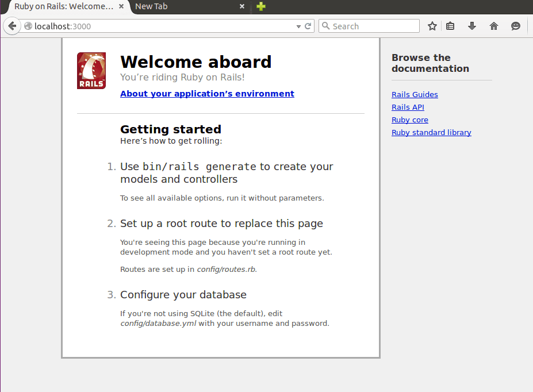This screenshot has width=533, height=392.
Task: Click the back navigation arrow
Action: pos(11,26)
